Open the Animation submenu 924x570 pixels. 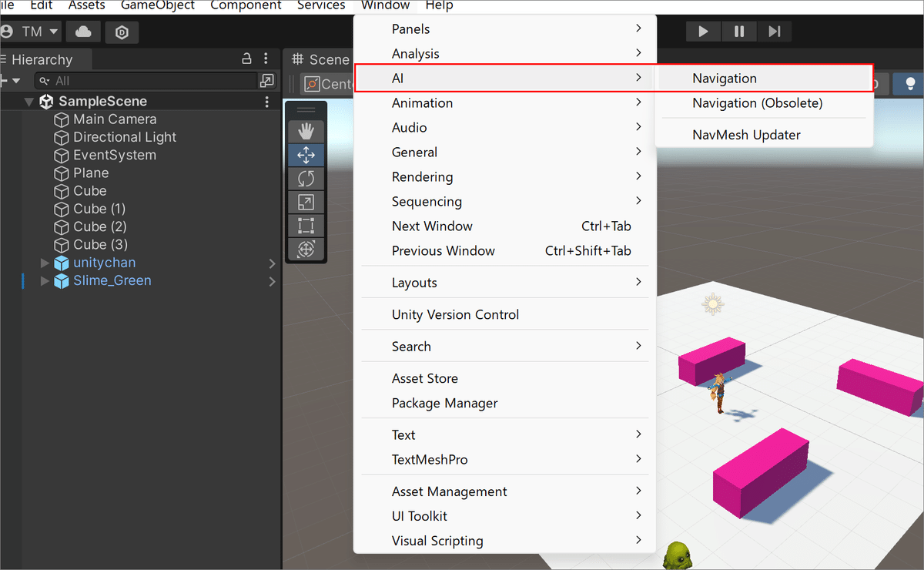504,103
